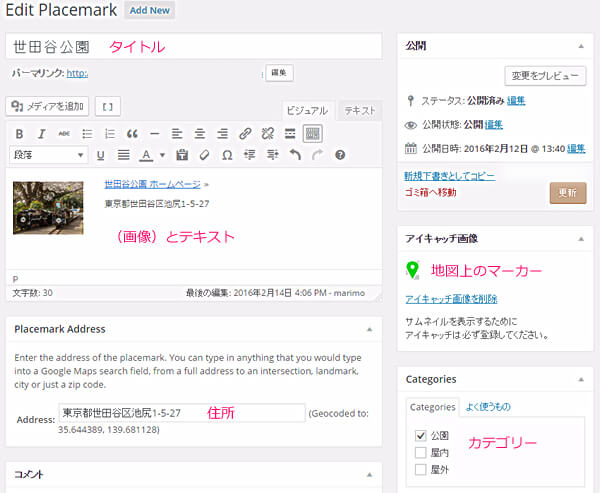Apply blockquote formatting

[x=132, y=134]
